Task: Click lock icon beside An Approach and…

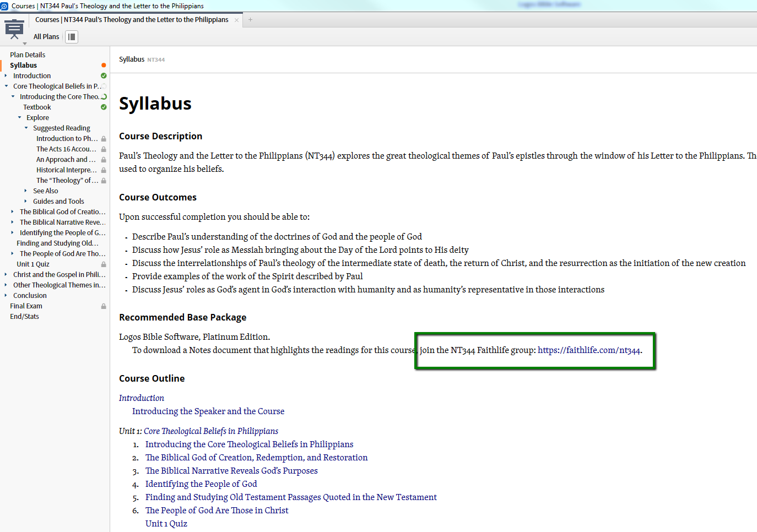Action: click(x=104, y=160)
